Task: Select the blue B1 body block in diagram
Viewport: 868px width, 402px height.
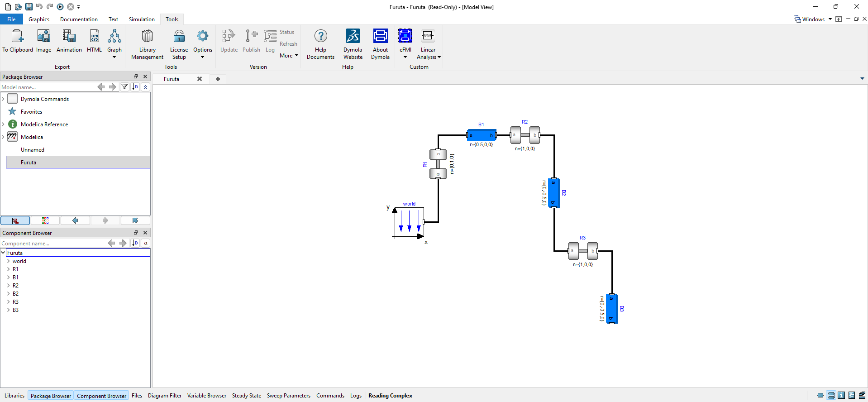Action: [481, 135]
